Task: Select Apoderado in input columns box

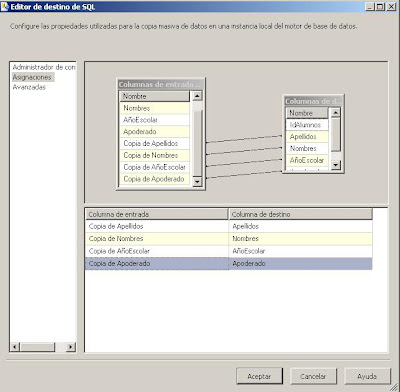Action: pyautogui.click(x=154, y=132)
